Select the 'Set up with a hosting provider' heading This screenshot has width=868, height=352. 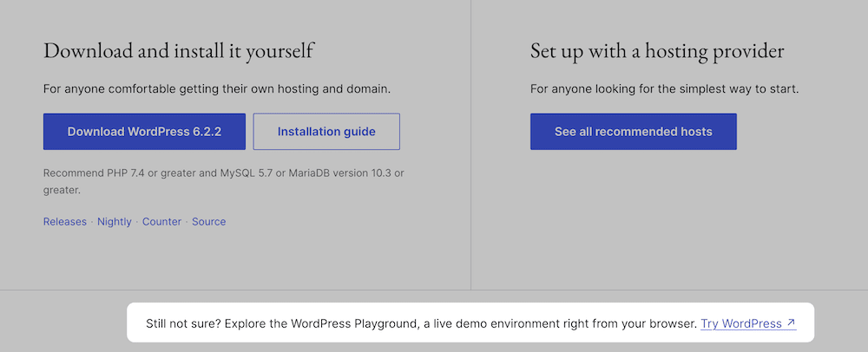coord(657,50)
